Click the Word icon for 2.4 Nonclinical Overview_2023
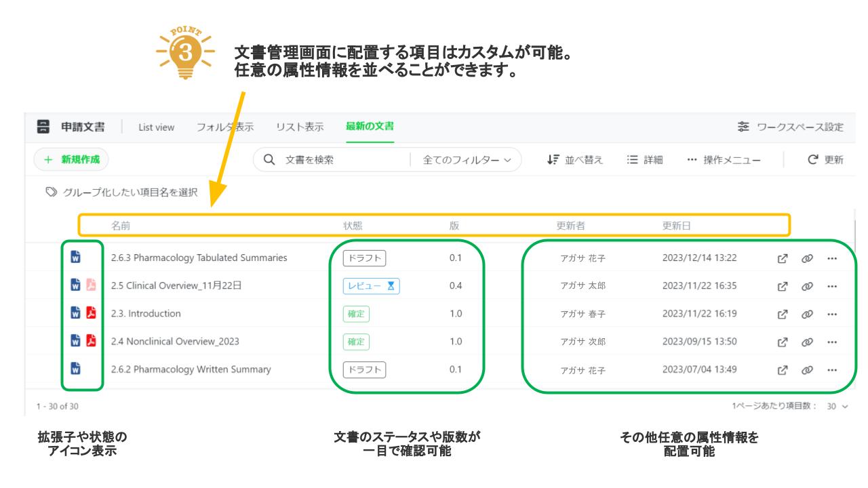The image size is (868, 488). [x=76, y=342]
